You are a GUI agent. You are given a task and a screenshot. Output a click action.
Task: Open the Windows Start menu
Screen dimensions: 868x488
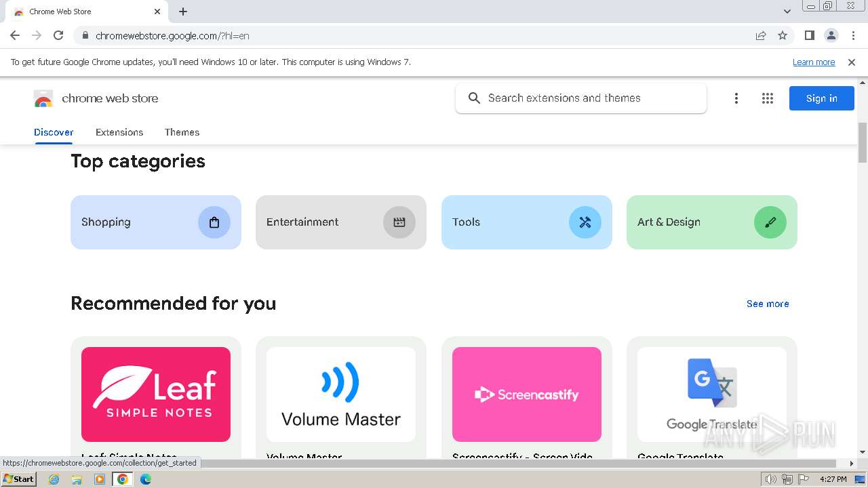tap(18, 479)
